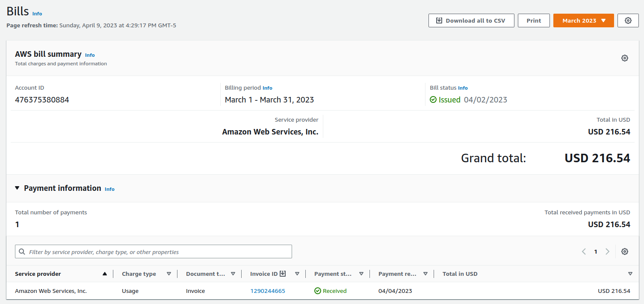
Task: Click Total number of payments value 1
Action: pos(17,225)
